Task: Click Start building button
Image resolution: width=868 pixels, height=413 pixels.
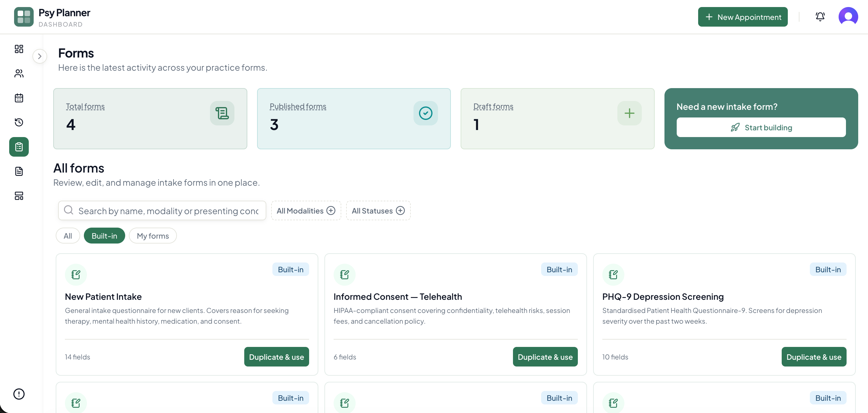Action: pyautogui.click(x=761, y=127)
